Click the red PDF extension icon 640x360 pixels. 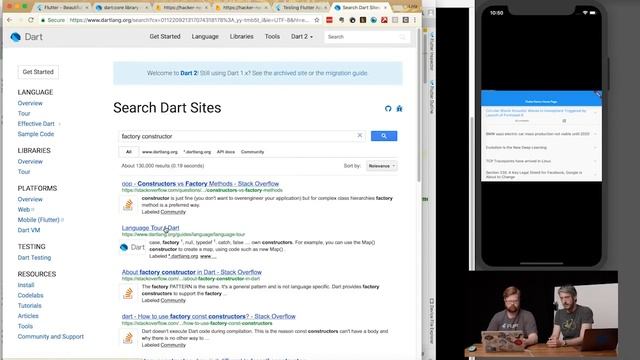coord(384,20)
